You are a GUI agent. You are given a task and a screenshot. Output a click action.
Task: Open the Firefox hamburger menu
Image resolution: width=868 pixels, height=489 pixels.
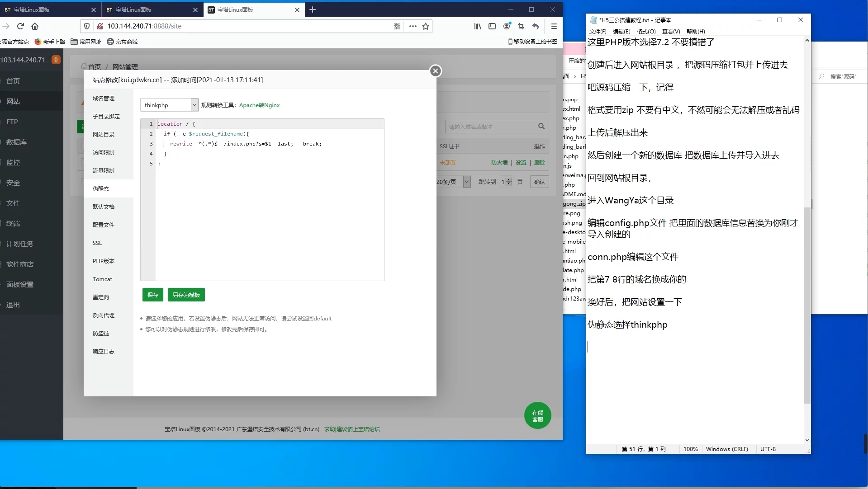[554, 26]
